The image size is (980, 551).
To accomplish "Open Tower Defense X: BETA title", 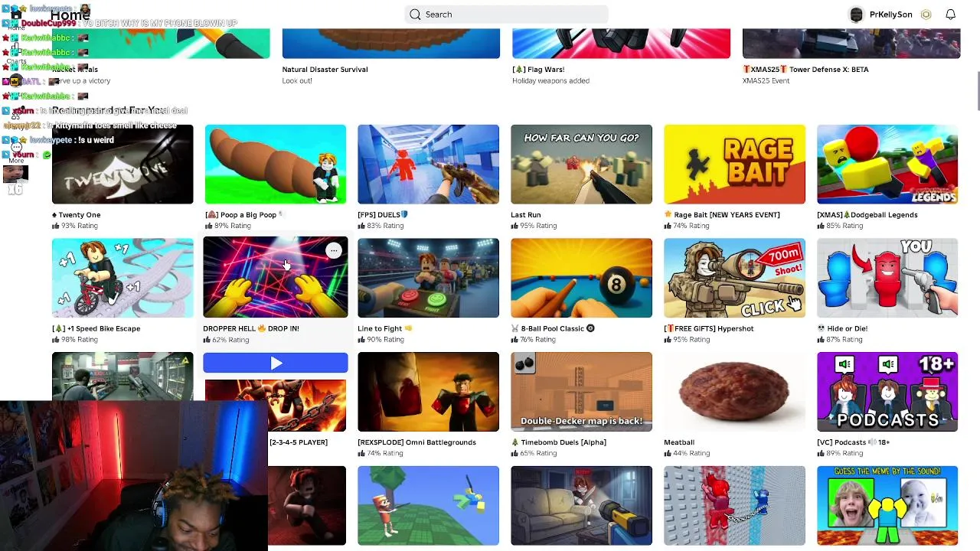I will [x=805, y=69].
